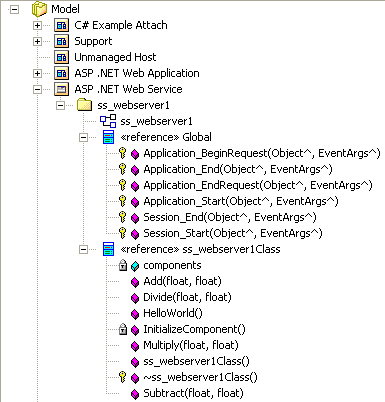Select Application_EndRequest(Object^, EventArgs^)
The width and height of the screenshot is (385, 402).
coord(258,186)
